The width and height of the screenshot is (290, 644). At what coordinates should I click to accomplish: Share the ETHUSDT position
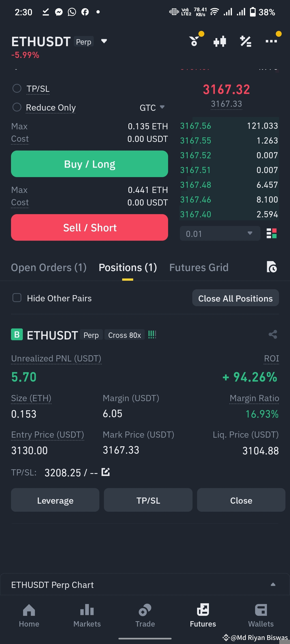[273, 334]
